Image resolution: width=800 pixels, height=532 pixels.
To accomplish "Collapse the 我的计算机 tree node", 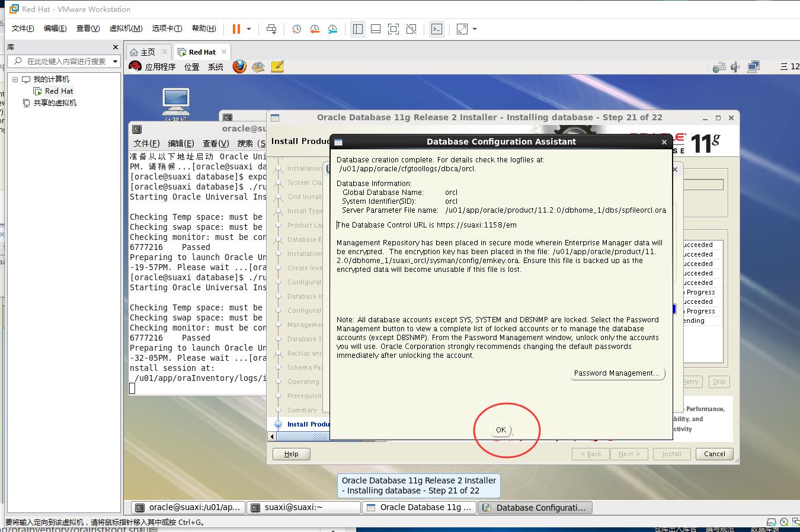I will pyautogui.click(x=15, y=79).
